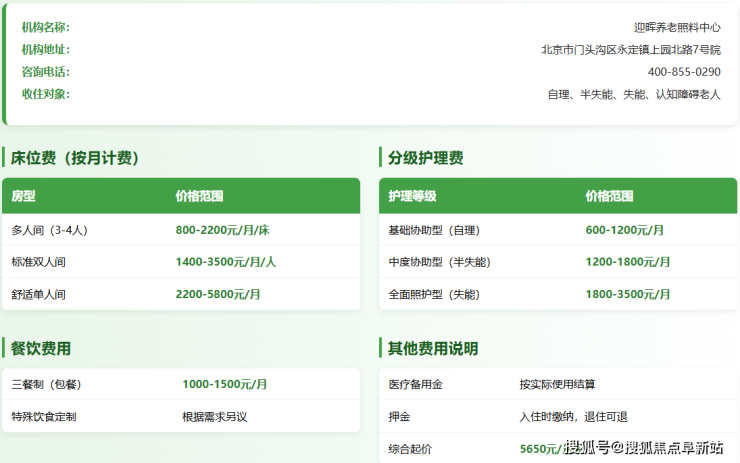Viewport: 740px width, 463px height.
Task: Click the 分级护理费 heading
Action: pos(425,158)
